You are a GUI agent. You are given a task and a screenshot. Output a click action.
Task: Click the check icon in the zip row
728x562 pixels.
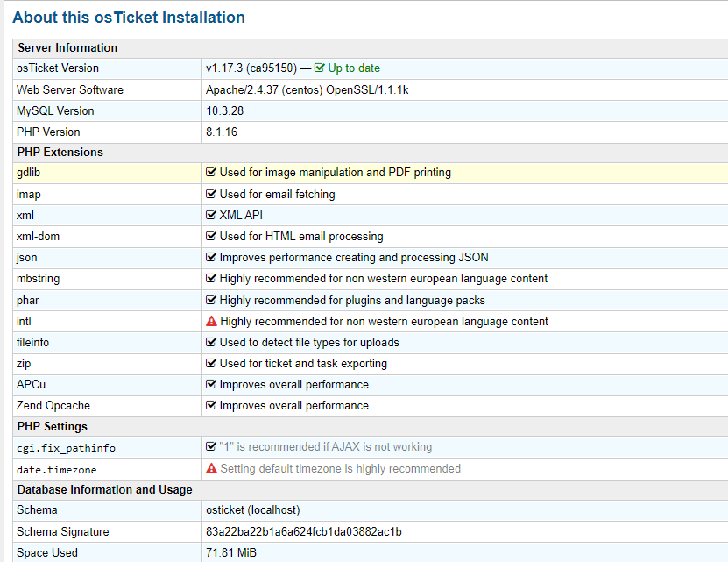[x=211, y=364]
